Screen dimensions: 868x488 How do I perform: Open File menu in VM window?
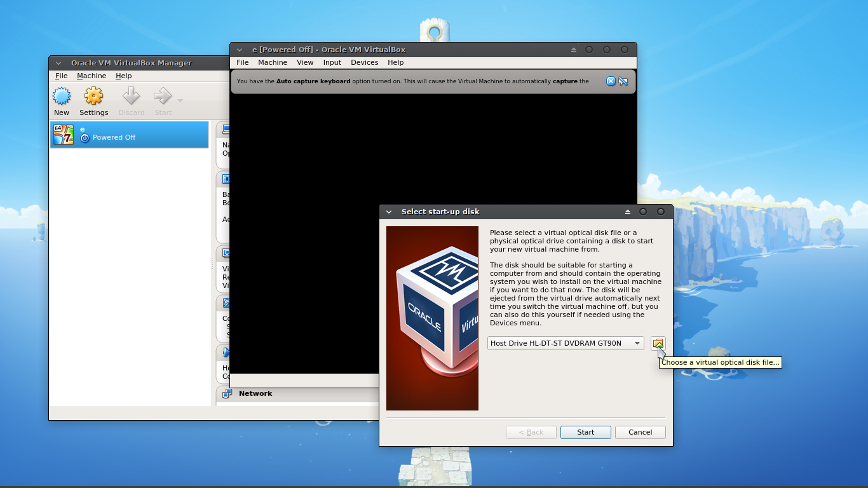pyautogui.click(x=242, y=62)
